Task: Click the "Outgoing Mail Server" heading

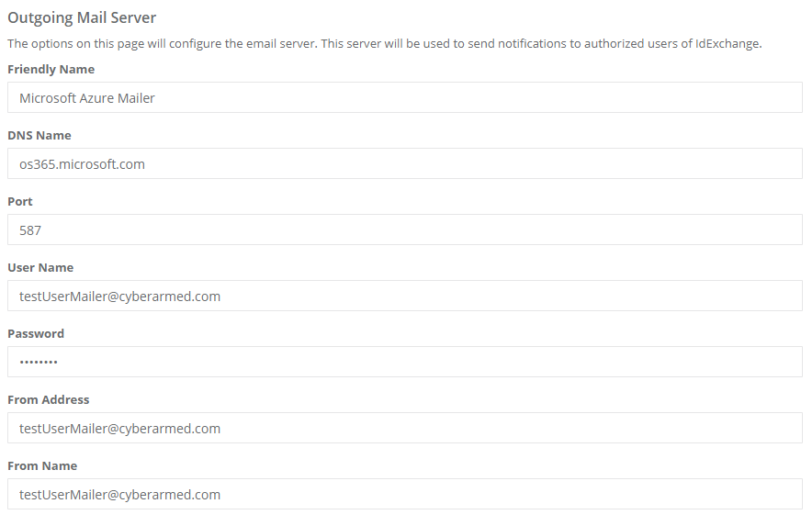Action: (82, 17)
